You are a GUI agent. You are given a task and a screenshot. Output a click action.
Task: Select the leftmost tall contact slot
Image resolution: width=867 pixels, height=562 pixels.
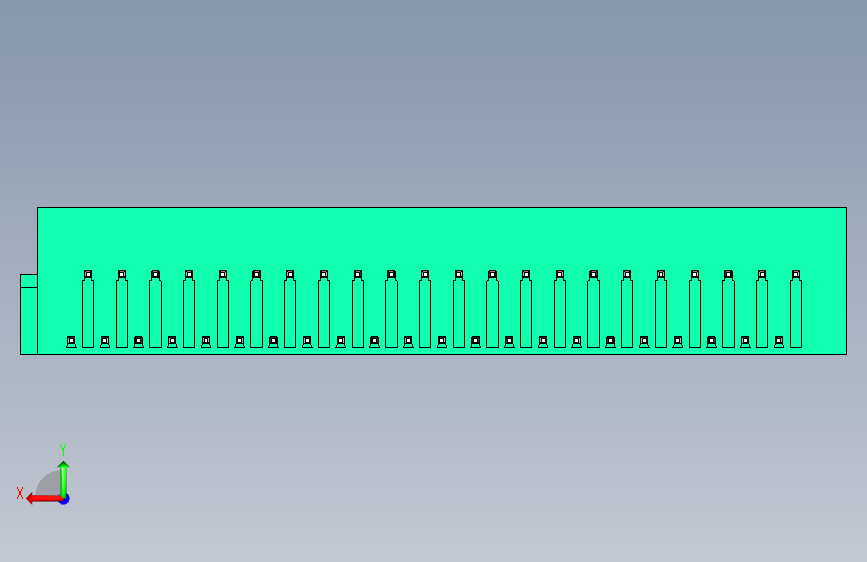coord(88,309)
